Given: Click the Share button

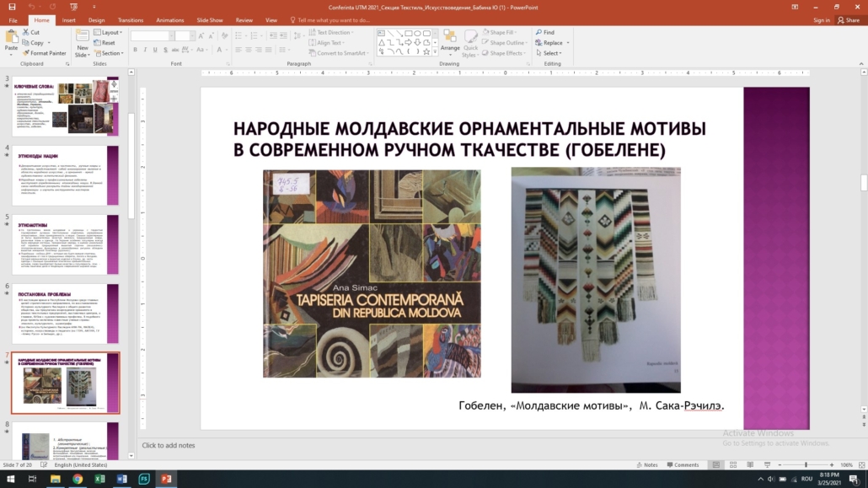Looking at the screenshot, I should (849, 20).
